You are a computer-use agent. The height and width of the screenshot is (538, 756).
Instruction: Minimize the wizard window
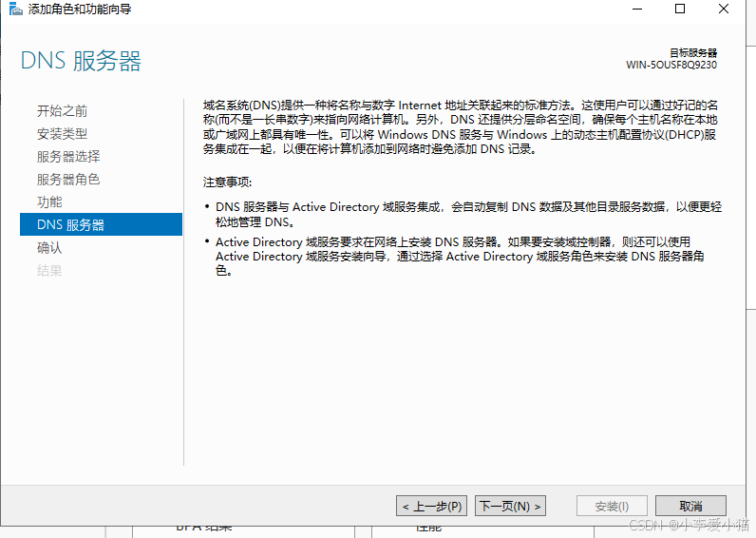click(637, 9)
